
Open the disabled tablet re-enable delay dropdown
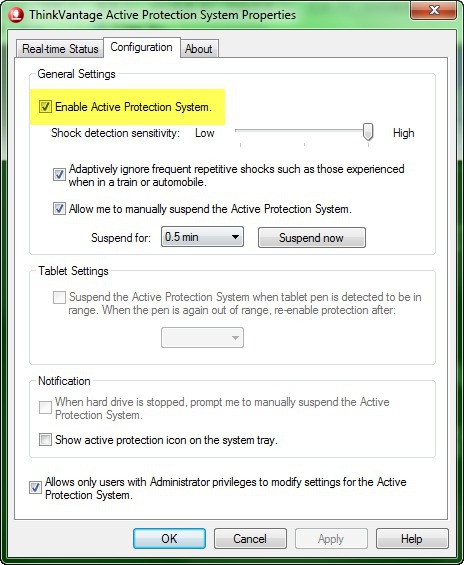click(202, 338)
